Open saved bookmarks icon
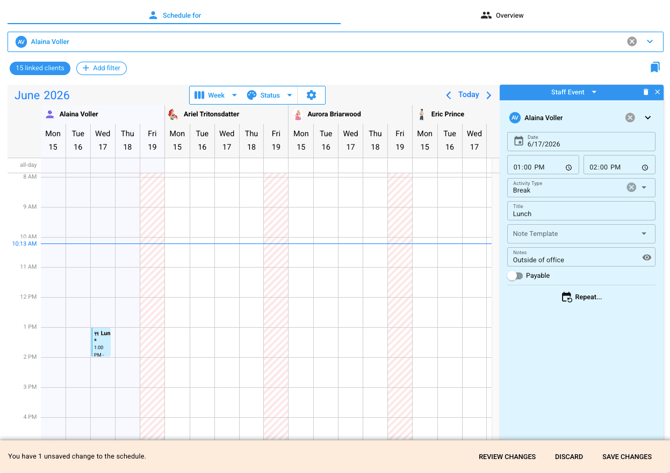 [x=655, y=67]
